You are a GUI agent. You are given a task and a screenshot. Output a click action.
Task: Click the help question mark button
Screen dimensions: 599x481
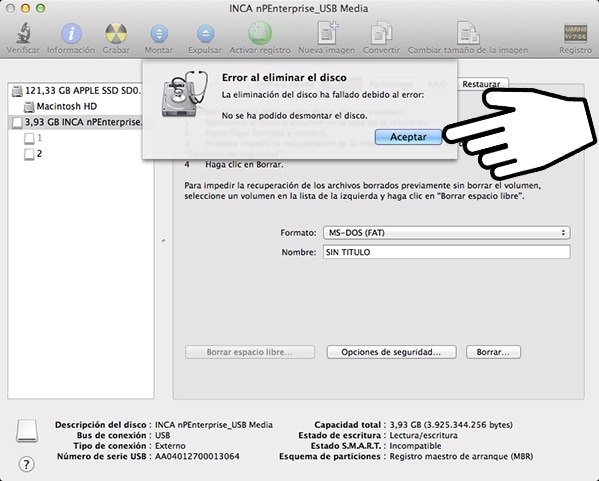(x=26, y=464)
